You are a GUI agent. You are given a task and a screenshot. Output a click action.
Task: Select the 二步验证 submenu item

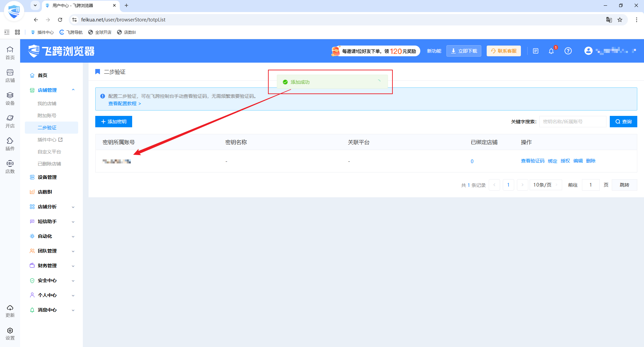51,128
